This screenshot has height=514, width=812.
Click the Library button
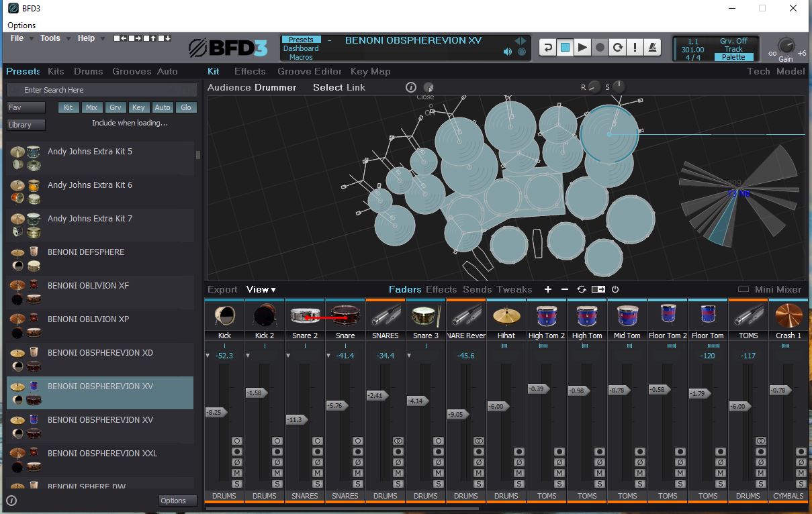coord(26,125)
